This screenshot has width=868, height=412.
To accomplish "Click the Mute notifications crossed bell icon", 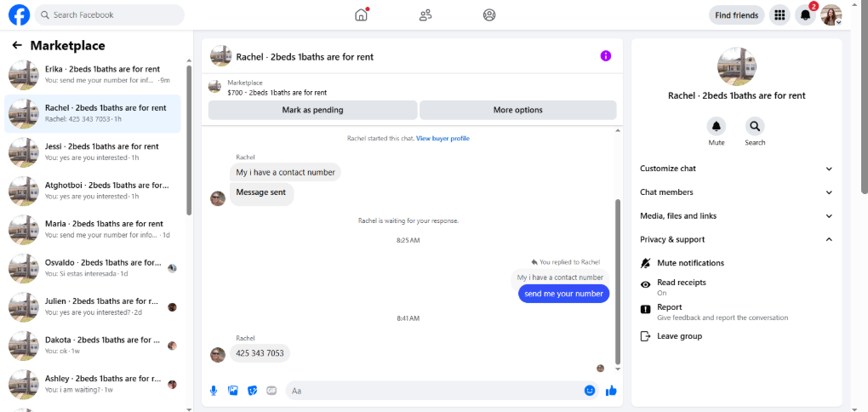I will (645, 263).
